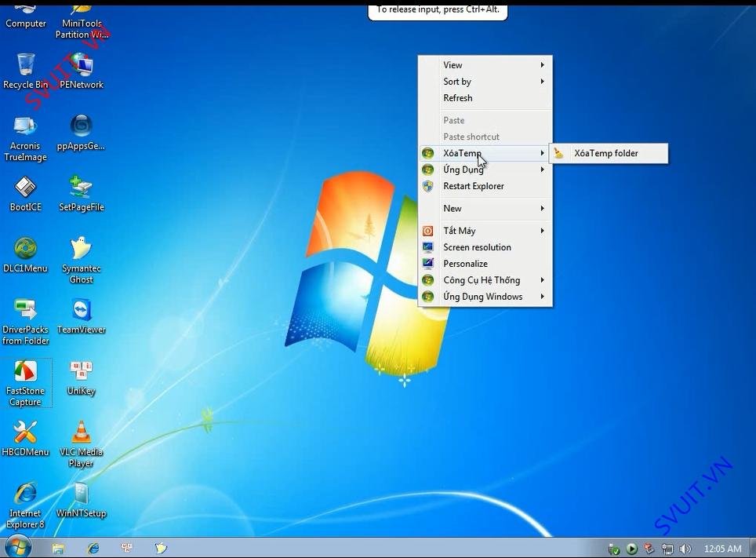Click the Windows Start orb
Screen dimensions: 756x558
pos(18,547)
